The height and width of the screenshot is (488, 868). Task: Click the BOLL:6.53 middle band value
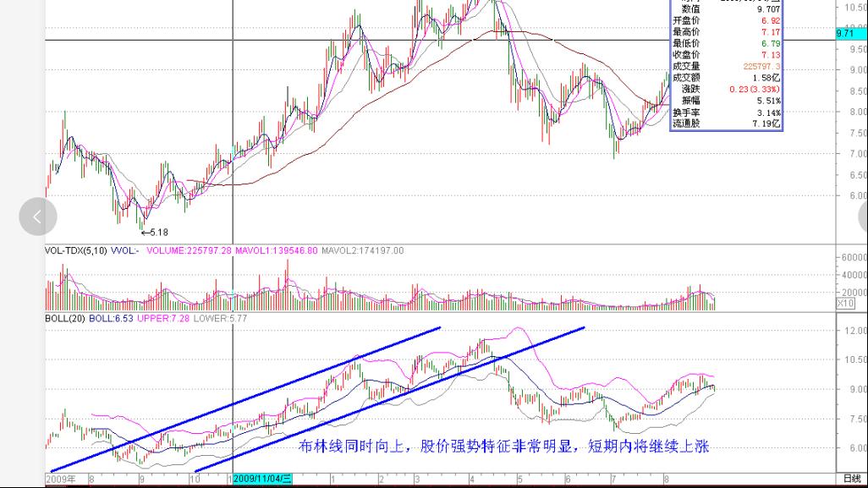111,319
